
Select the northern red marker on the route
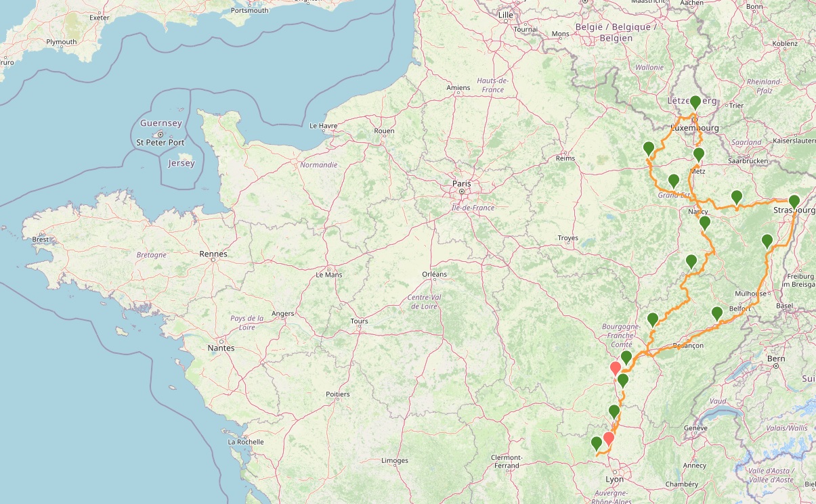click(616, 369)
